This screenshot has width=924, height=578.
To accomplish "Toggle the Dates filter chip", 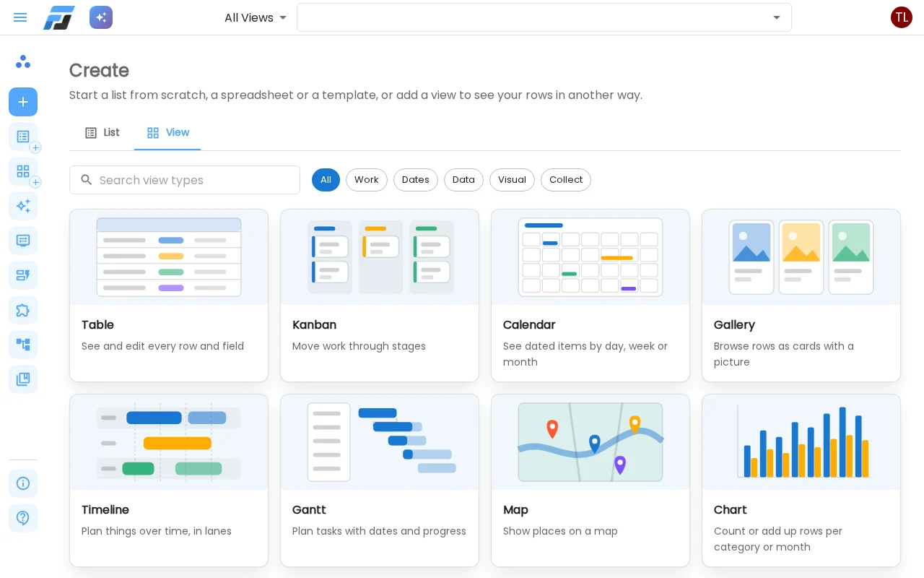I will click(416, 180).
